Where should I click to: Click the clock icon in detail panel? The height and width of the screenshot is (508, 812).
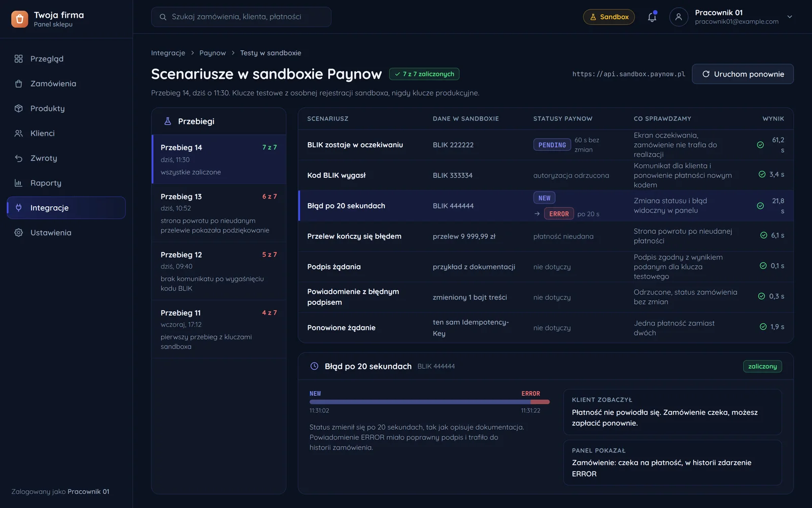[x=314, y=366]
